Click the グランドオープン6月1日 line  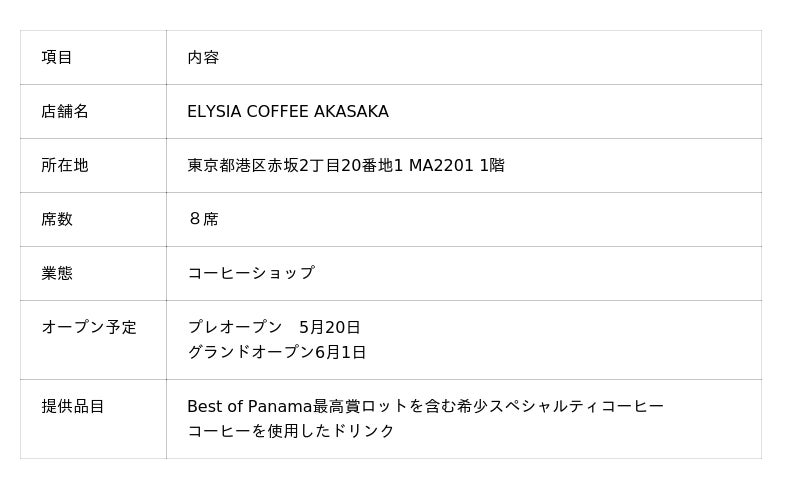277,352
